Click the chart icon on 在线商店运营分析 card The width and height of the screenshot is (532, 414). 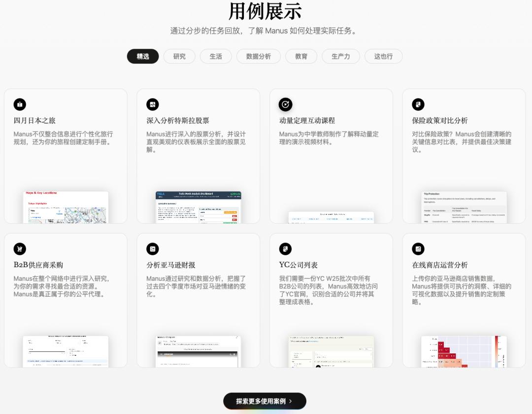click(x=418, y=249)
